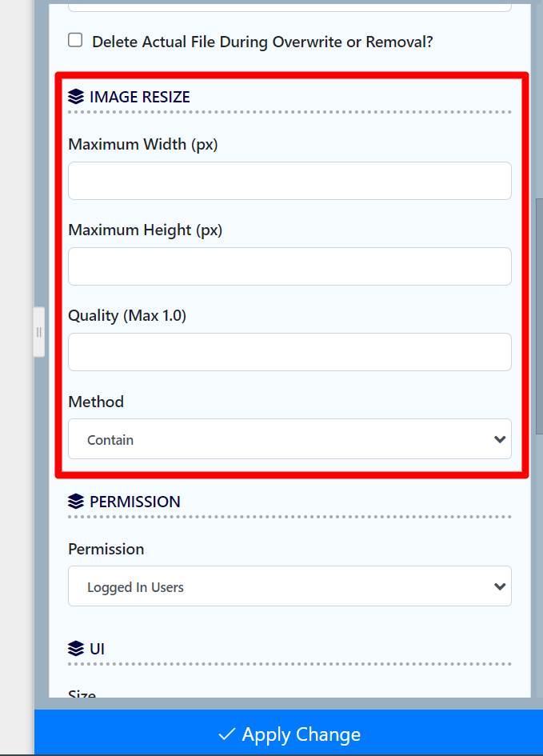This screenshot has width=543, height=756.
Task: Click the Delete Actual File option label
Action: [x=262, y=42]
